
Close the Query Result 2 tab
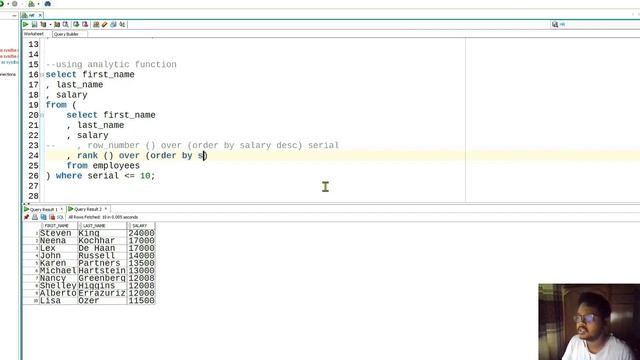(x=106, y=209)
